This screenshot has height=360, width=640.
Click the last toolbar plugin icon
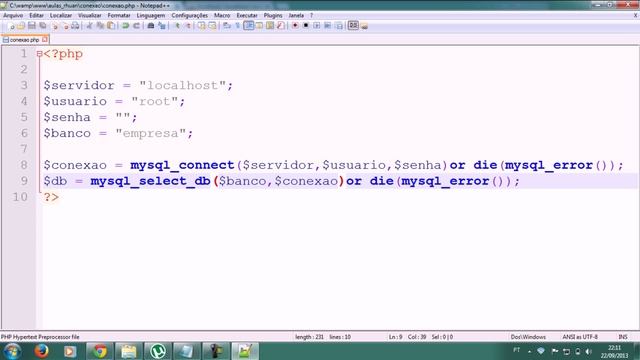(x=364, y=26)
